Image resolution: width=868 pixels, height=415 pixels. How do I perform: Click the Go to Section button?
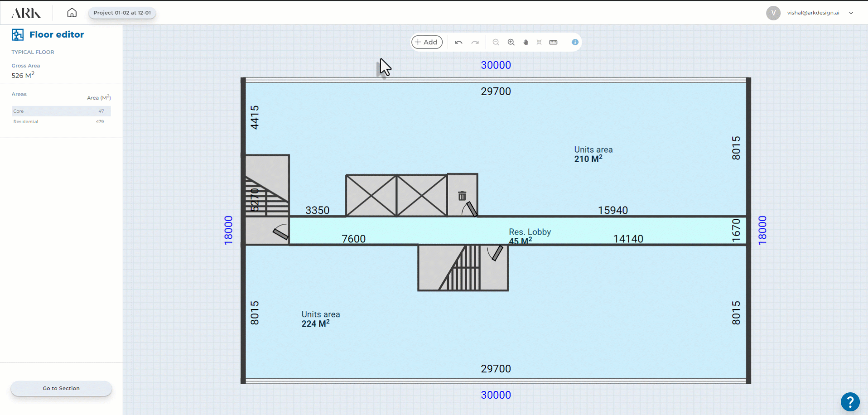(61, 388)
